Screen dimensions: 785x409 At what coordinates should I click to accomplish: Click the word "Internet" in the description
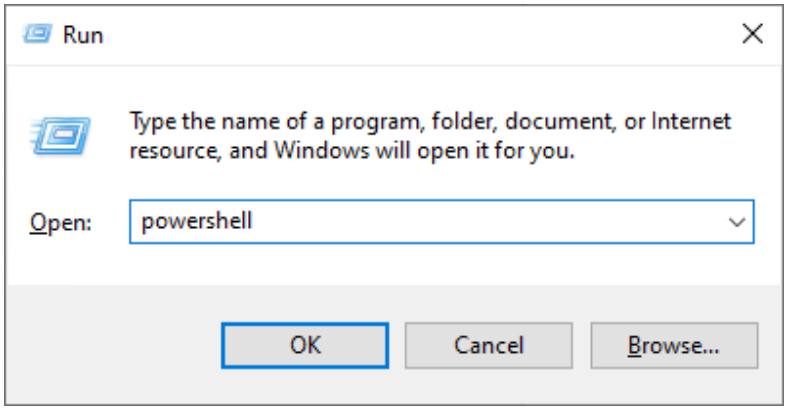pos(691,122)
